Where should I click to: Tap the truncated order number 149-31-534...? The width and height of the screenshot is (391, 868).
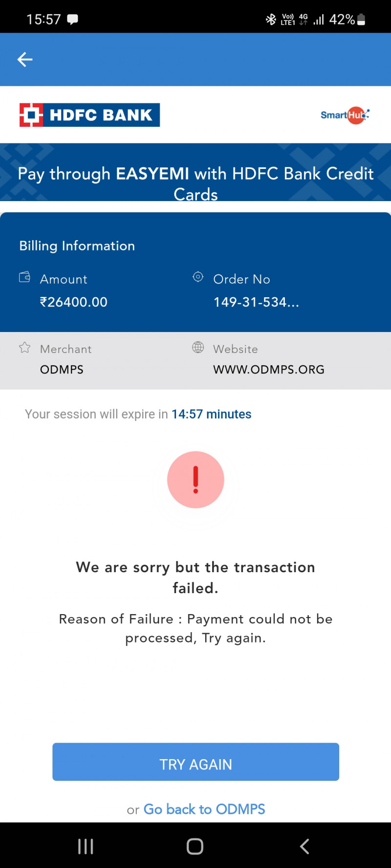[x=256, y=302]
